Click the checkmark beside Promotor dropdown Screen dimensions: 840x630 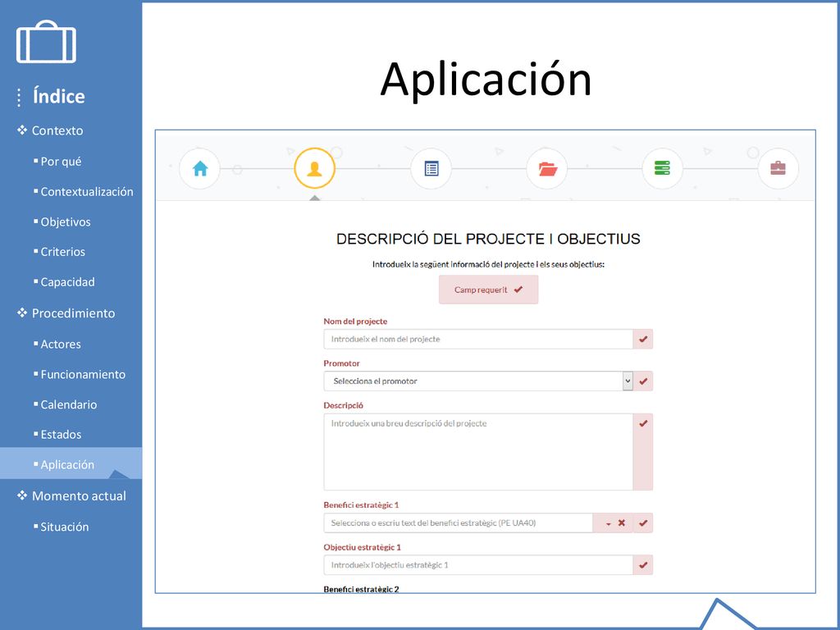643,381
